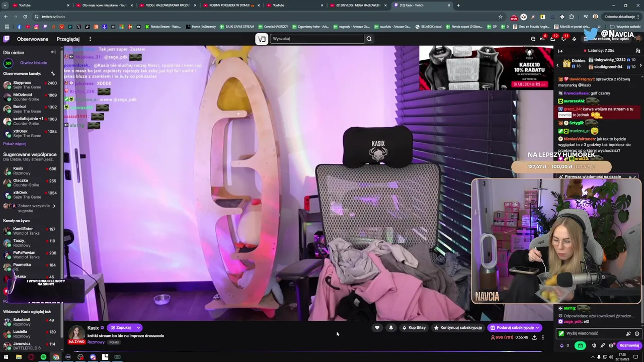Viewport: 644px width, 362px height.
Task: Open the BAJKI ZAPAS STREAM bookmark
Action: coord(236,27)
